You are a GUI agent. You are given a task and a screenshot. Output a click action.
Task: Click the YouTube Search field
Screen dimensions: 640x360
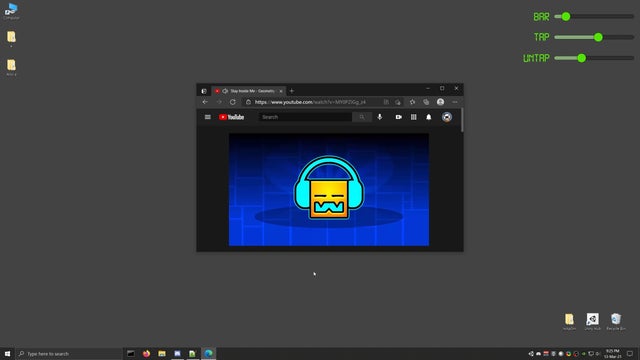click(x=305, y=117)
